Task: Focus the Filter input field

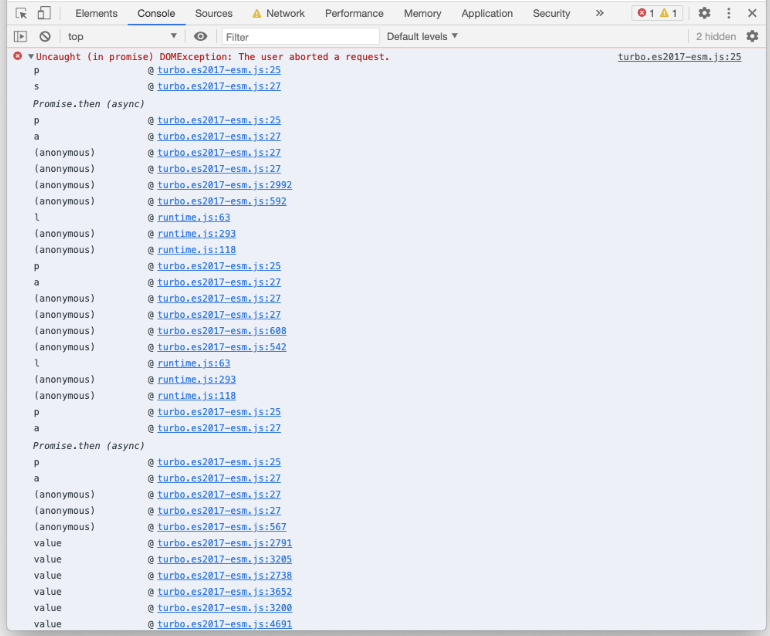Action: [x=301, y=37]
